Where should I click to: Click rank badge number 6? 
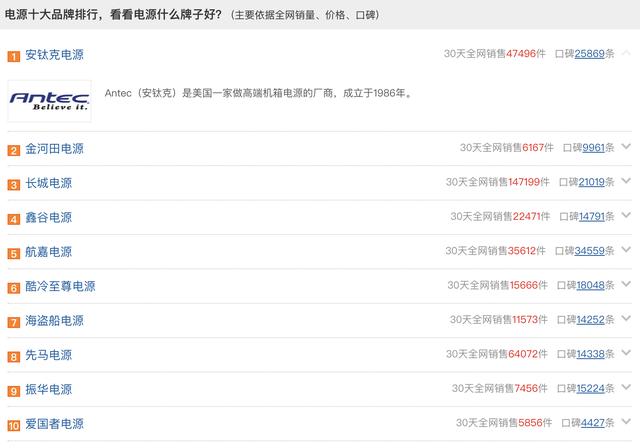(13, 288)
